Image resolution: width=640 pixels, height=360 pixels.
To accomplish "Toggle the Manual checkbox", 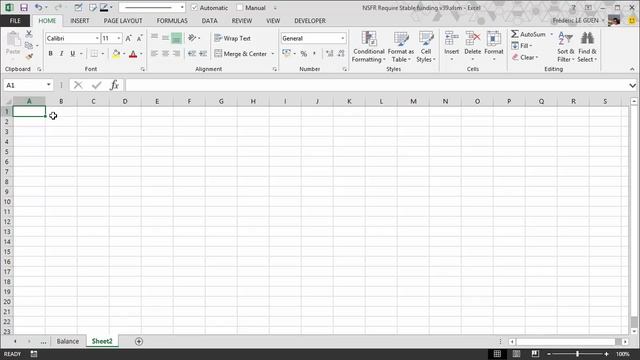I will [x=240, y=8].
